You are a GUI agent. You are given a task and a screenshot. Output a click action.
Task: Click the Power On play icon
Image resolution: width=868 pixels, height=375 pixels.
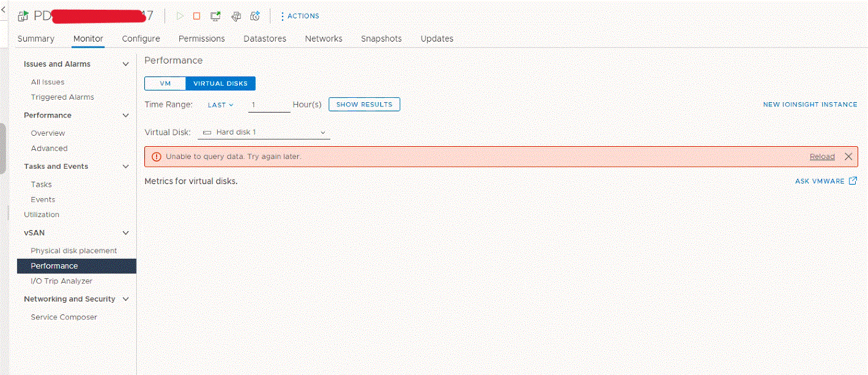[180, 16]
